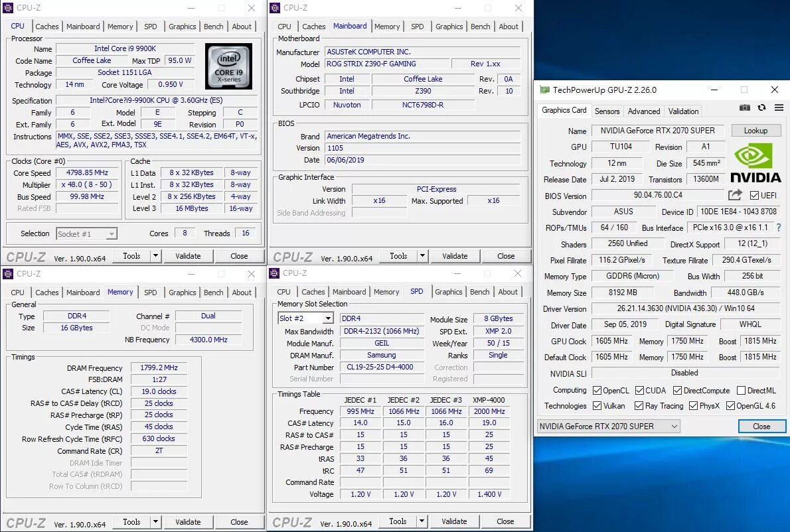Click Multiplier value x 48.0 (8 - 50)
The width and height of the screenshot is (790, 532).
point(87,184)
